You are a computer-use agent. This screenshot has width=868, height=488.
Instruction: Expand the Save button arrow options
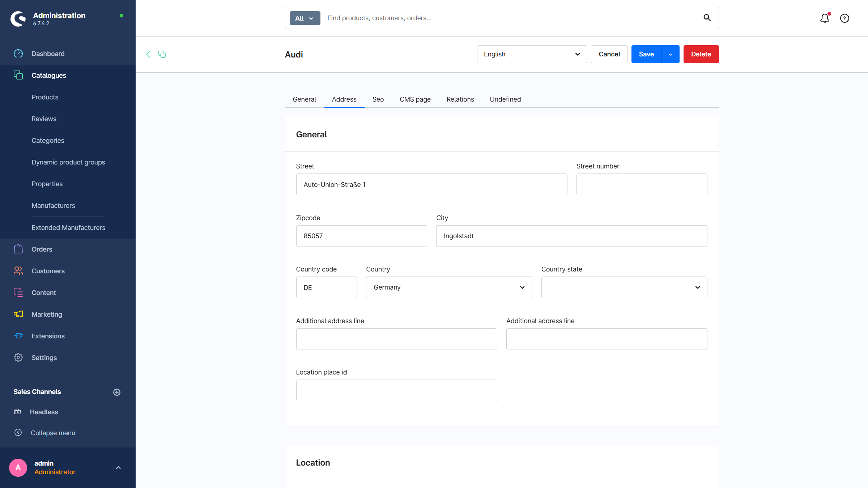(671, 54)
